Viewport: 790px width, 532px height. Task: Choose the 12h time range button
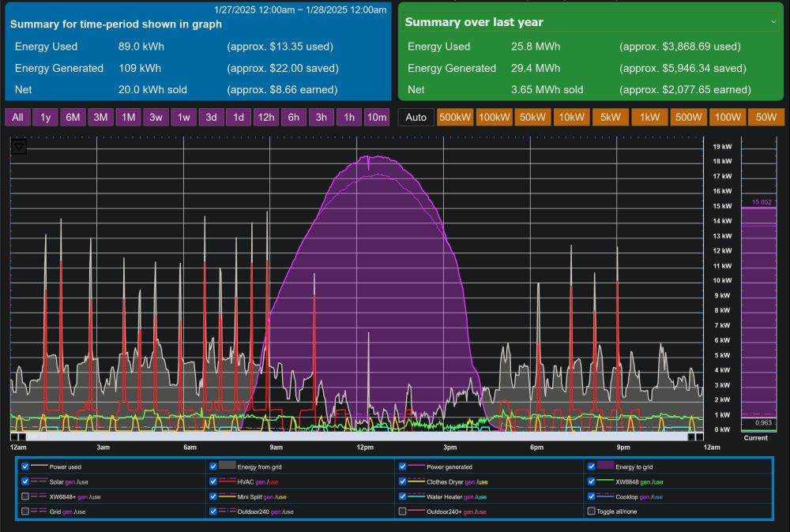click(x=265, y=118)
